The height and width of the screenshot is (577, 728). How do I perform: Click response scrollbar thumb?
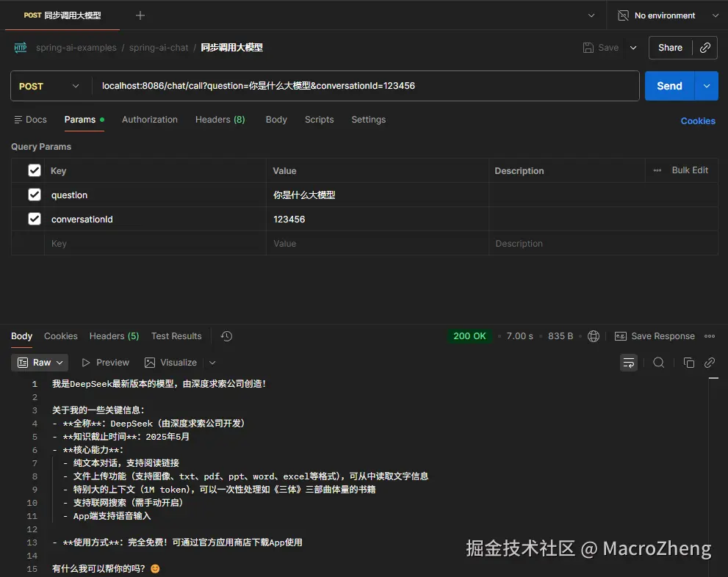(713, 379)
